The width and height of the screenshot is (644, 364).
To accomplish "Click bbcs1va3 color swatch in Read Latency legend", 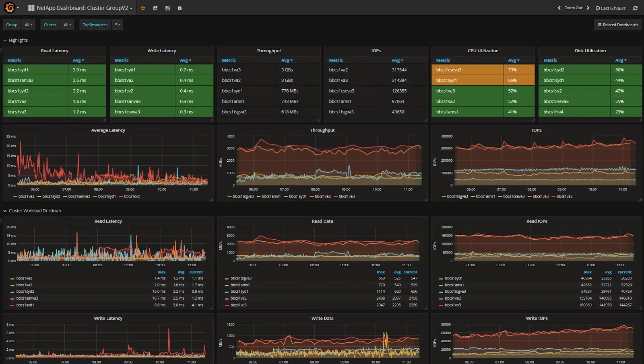I will coord(12,278).
